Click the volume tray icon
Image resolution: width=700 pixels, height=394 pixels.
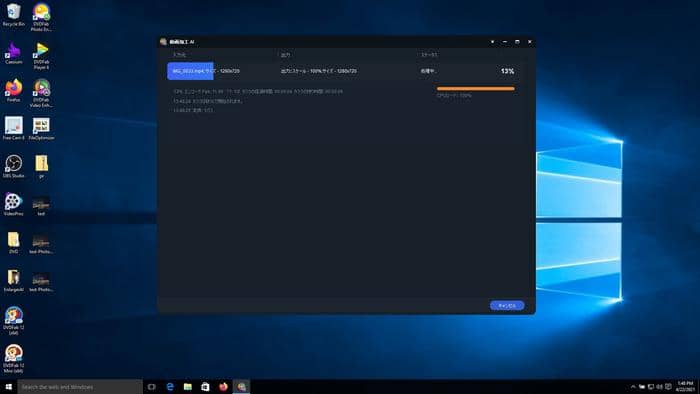(x=659, y=387)
